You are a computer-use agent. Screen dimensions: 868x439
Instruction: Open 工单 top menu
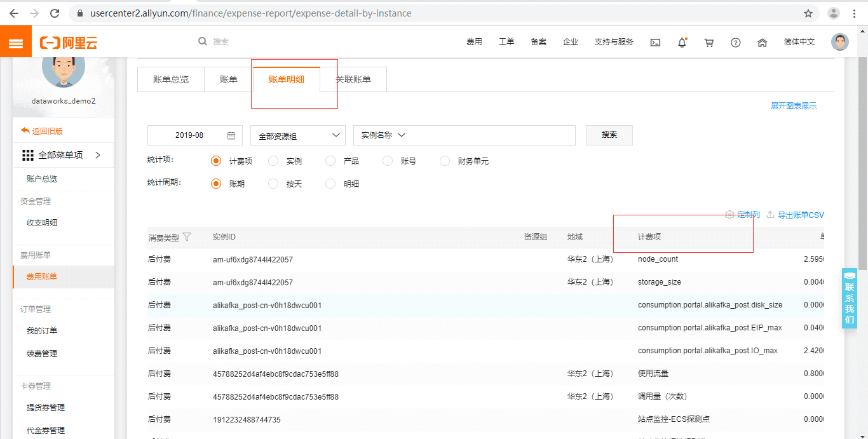tap(506, 42)
